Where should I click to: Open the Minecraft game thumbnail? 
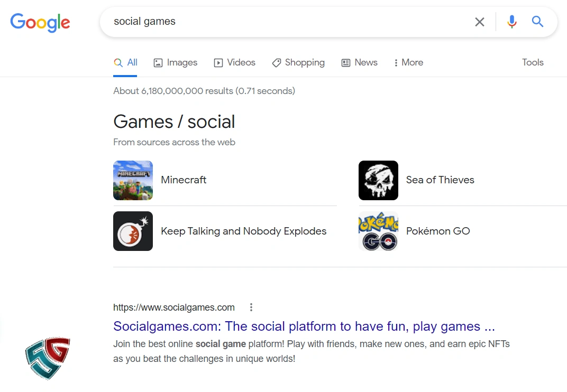point(133,180)
